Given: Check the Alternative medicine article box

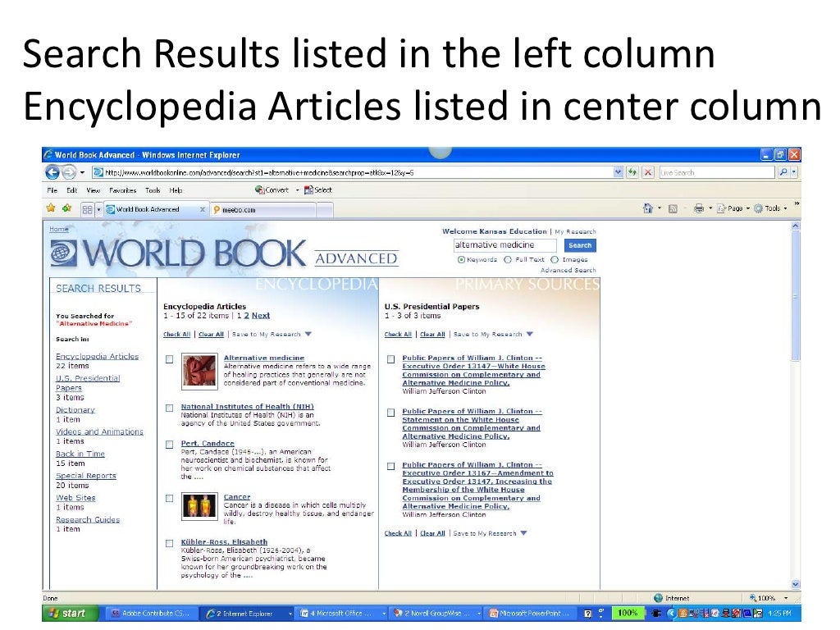Looking at the screenshot, I should tap(169, 359).
